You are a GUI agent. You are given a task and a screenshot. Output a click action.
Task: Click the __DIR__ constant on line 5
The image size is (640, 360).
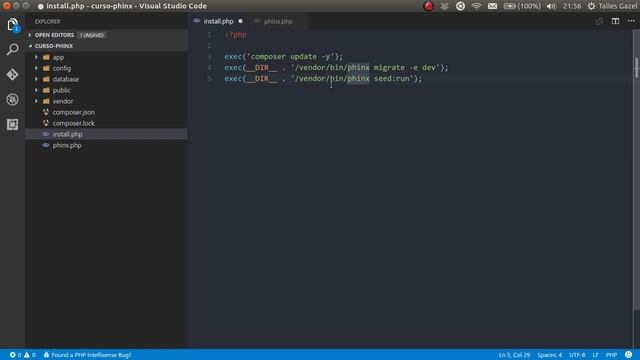tap(262, 78)
